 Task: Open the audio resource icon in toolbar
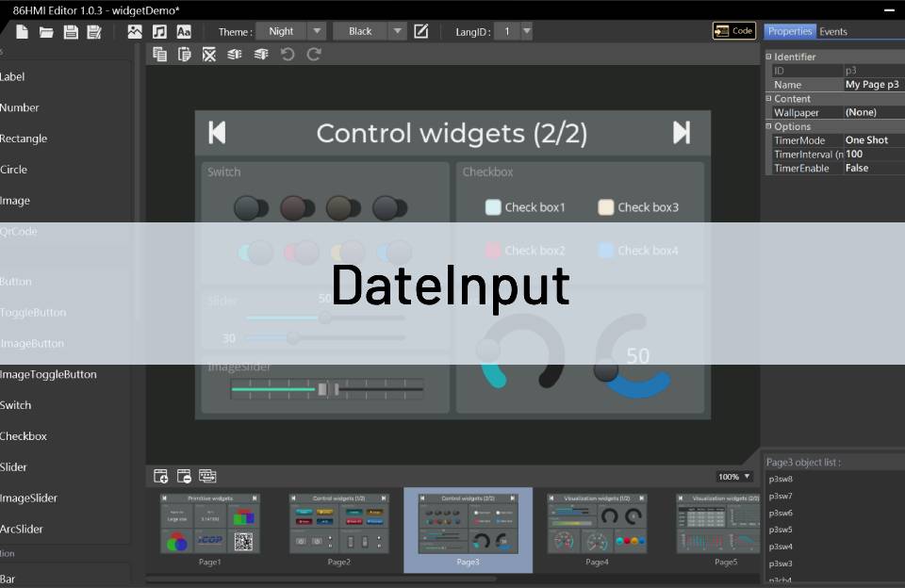tap(158, 31)
